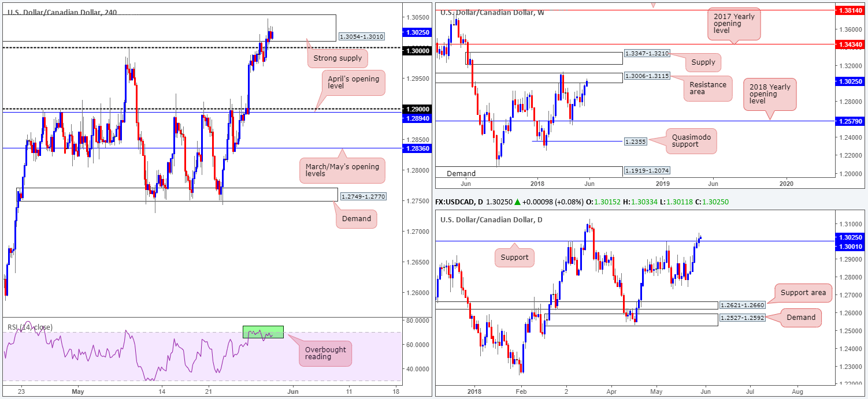
Task: Click the 1.31000 value on daily price axis
Action: [x=850, y=223]
